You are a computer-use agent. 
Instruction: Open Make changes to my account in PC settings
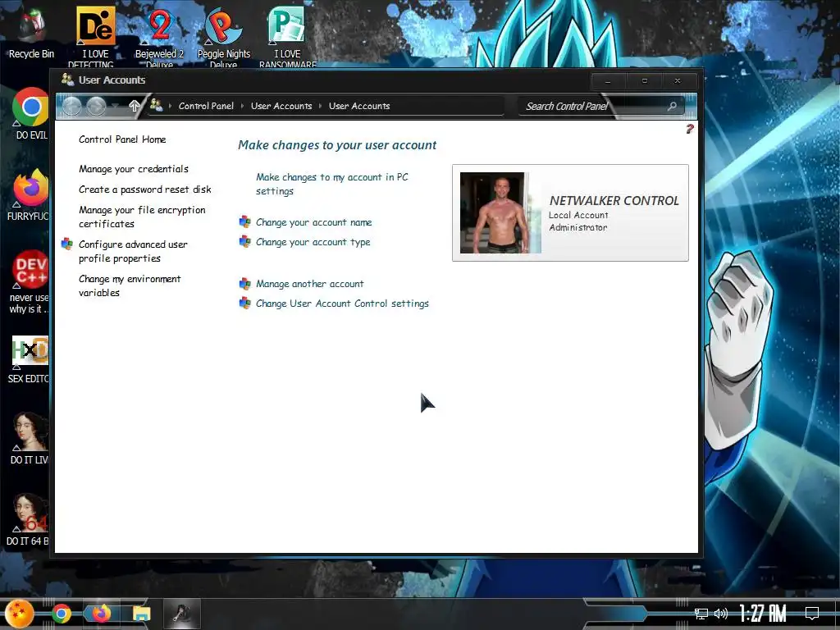[331, 184]
